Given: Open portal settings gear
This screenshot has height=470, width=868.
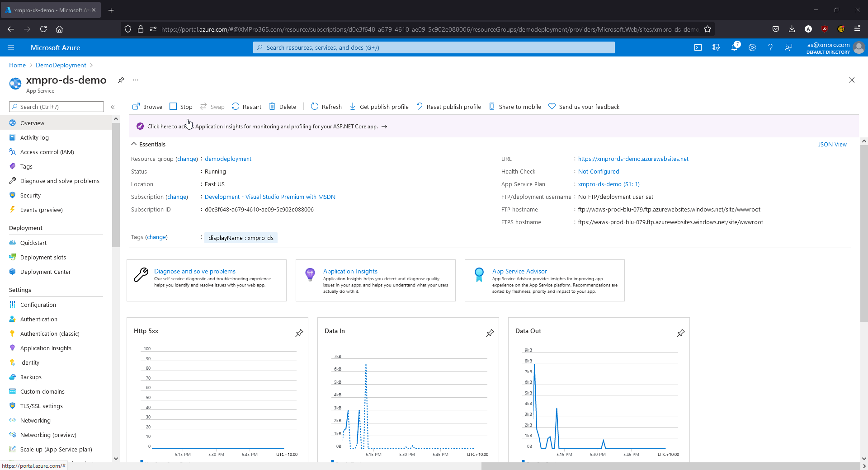Looking at the screenshot, I should coord(752,47).
